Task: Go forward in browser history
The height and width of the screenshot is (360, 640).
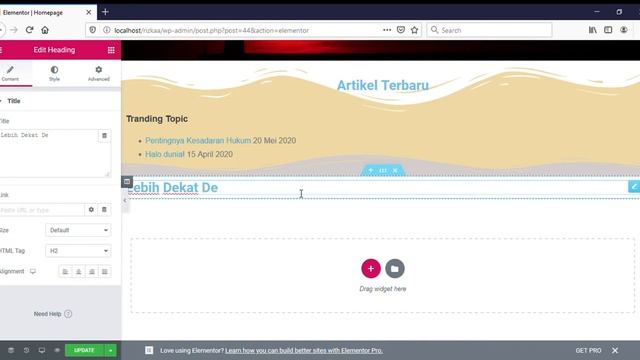Action: pyautogui.click(x=14, y=30)
